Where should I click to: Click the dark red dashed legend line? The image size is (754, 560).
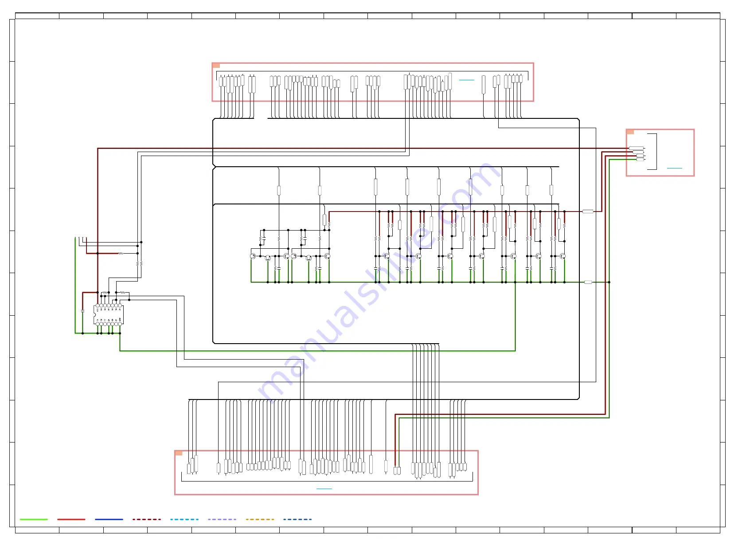(147, 519)
